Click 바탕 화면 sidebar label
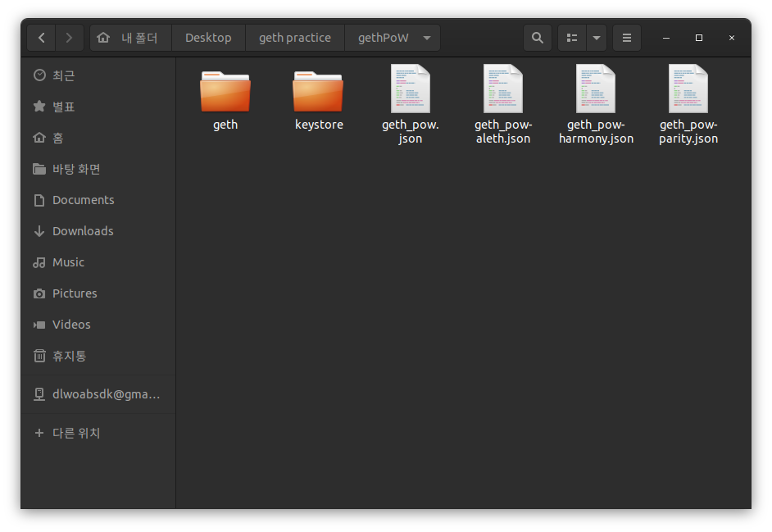Screen dimensions: 772x532 (x=76, y=169)
